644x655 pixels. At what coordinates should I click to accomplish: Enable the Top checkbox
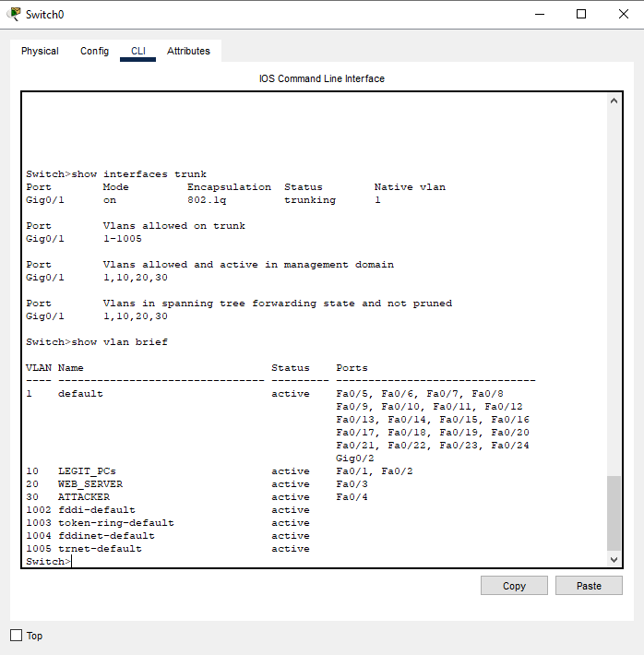pyautogui.click(x=17, y=636)
